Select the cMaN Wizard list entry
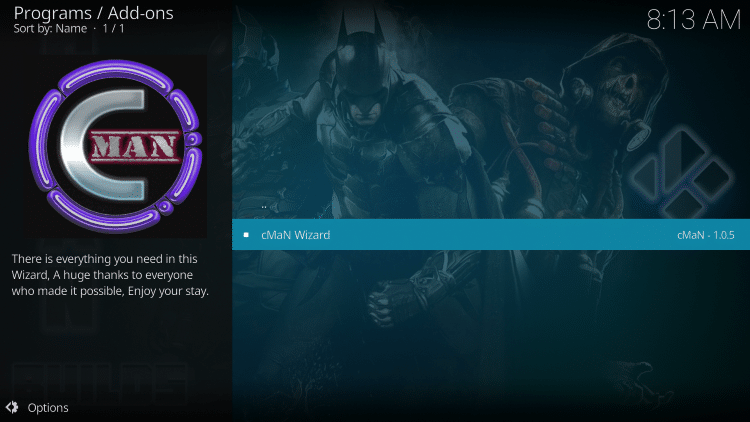 tap(295, 235)
